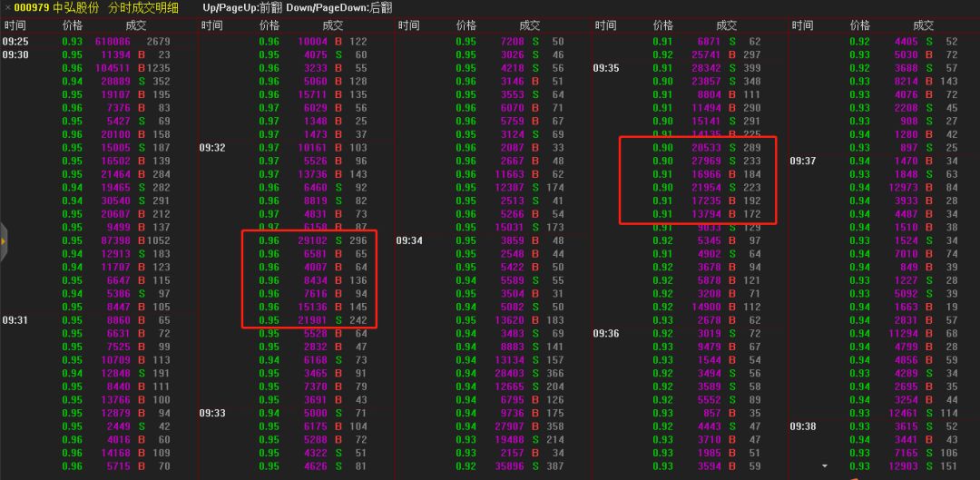Click the 12973 buy volume entry
Screen dimensions: 980x480
coord(903,188)
